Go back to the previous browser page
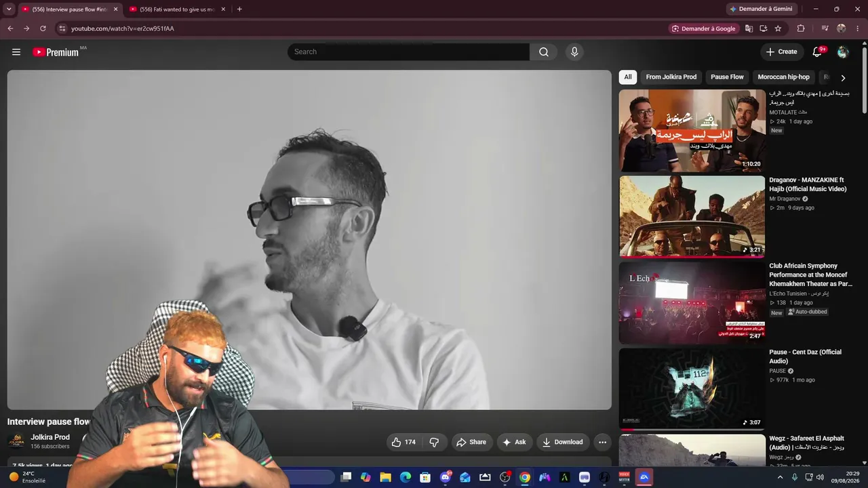868x488 pixels. 10,28
